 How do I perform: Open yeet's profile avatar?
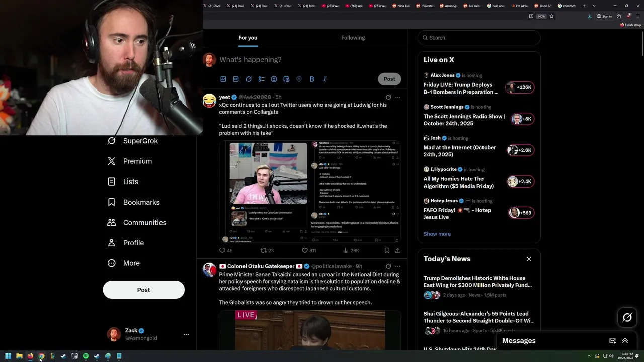pyautogui.click(x=210, y=101)
